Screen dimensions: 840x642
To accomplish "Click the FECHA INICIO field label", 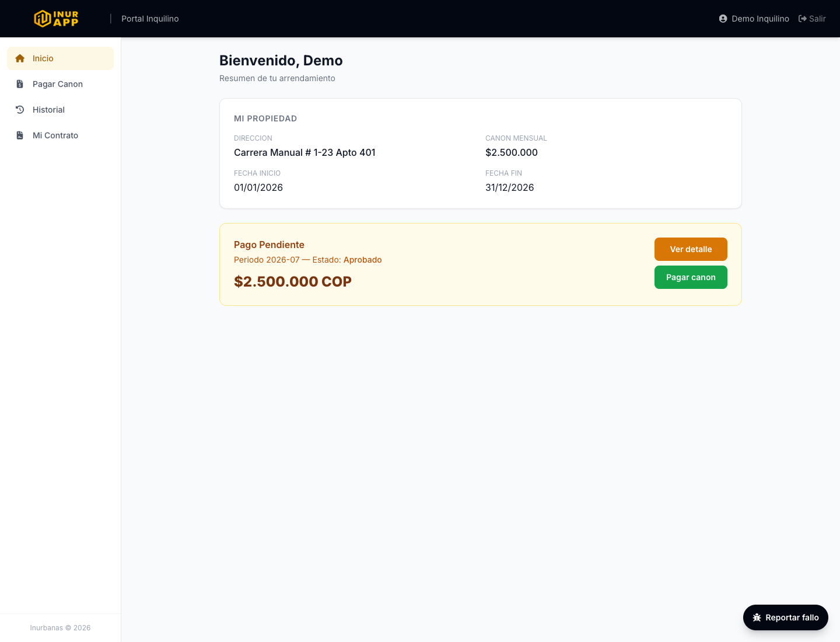I will [x=257, y=173].
